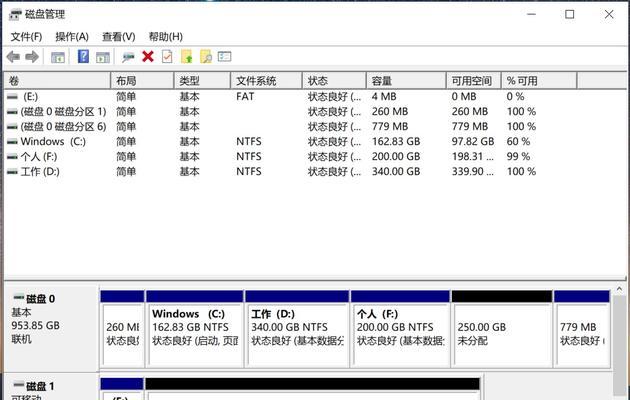Click the 60 % available cell
This screenshot has width=630, height=400.
[518, 141]
